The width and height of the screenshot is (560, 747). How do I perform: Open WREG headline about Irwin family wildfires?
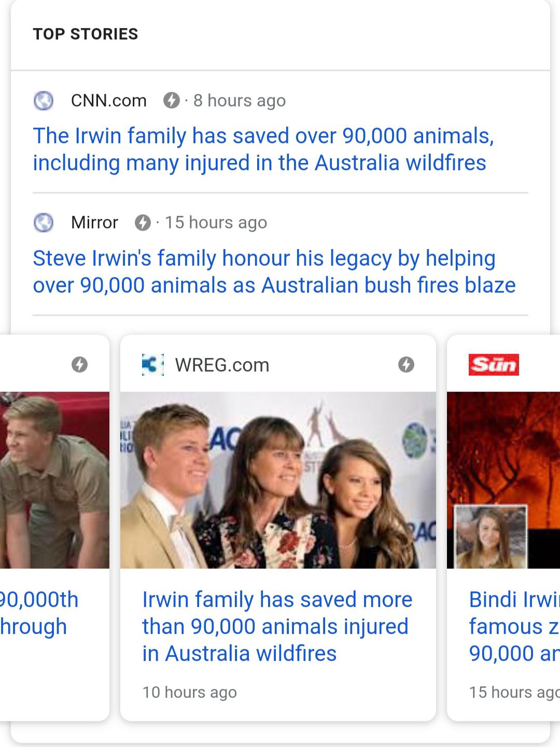click(277, 626)
